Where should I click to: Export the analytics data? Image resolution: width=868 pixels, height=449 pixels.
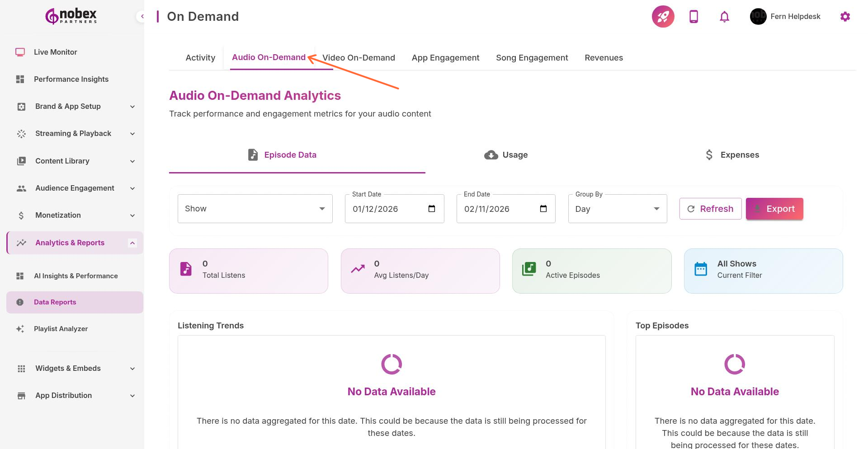(x=774, y=208)
